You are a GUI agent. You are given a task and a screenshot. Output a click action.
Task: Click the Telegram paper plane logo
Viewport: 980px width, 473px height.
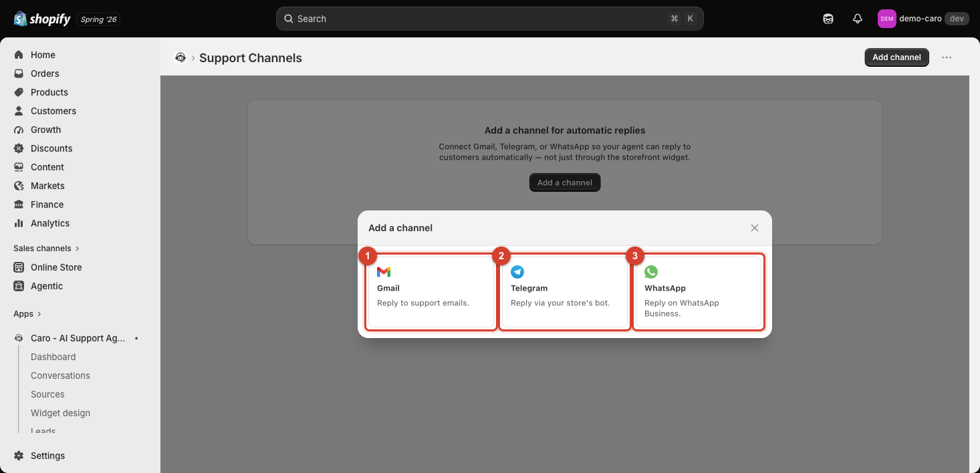[x=517, y=272]
